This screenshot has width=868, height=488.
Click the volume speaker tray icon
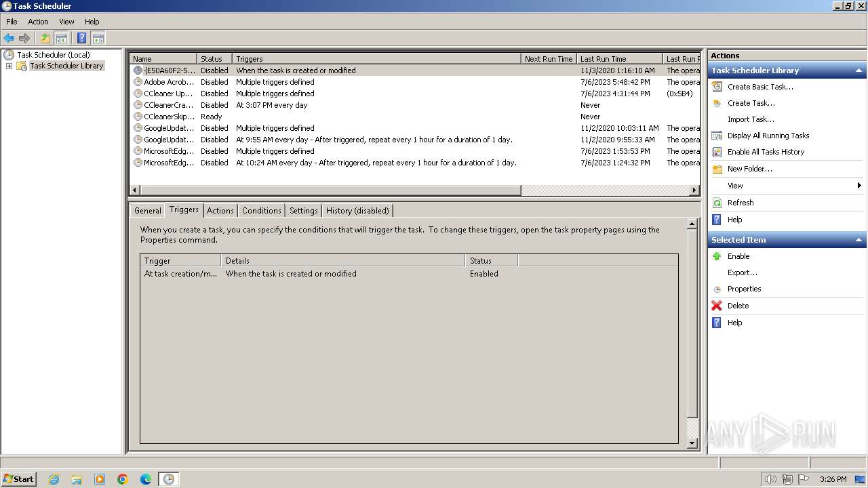770,479
